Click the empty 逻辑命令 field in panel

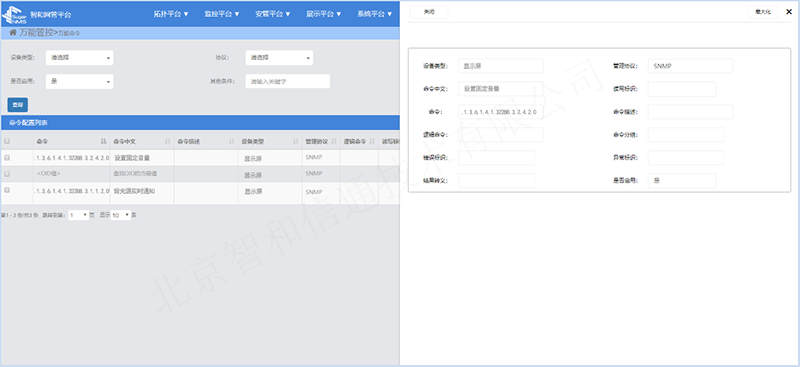[501, 135]
